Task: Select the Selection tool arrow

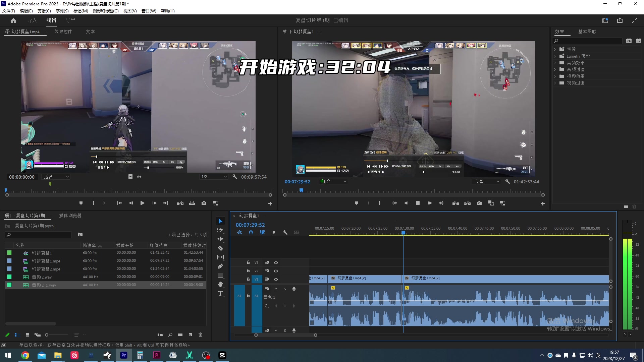Action: click(x=220, y=221)
